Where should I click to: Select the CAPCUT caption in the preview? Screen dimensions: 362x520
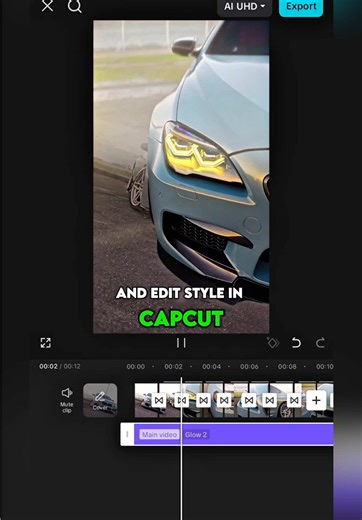pos(181,318)
